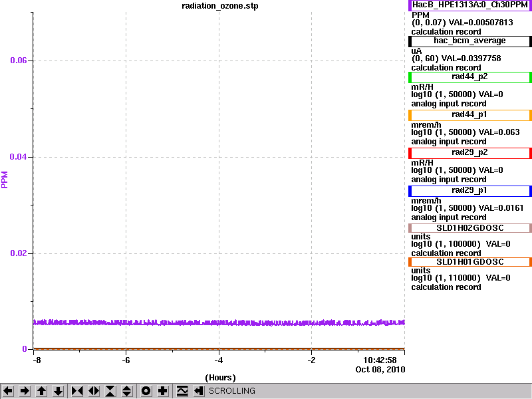Click the Oct 08, 2010 date label
This screenshot has height=399, width=532.
pyautogui.click(x=380, y=370)
